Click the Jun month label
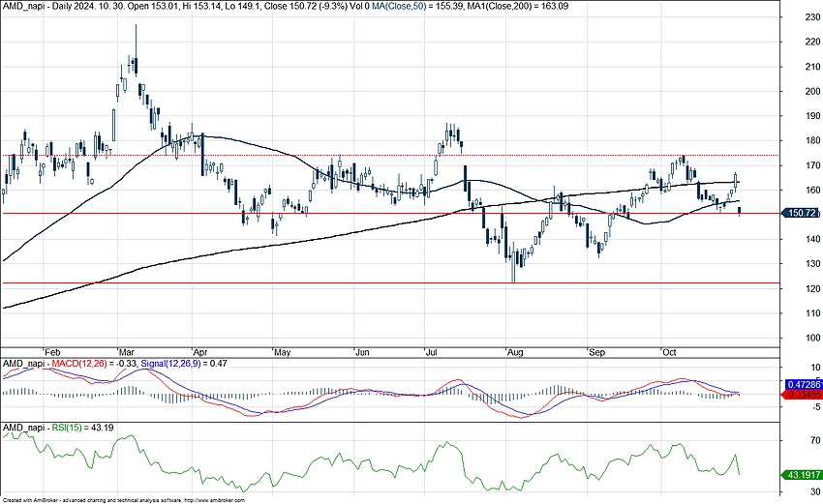The width and height of the screenshot is (823, 504). click(x=363, y=352)
